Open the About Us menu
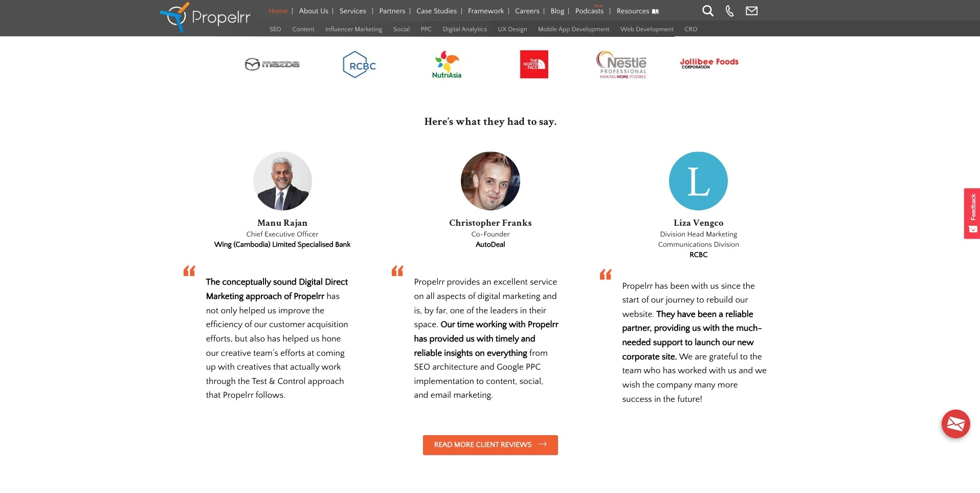The width and height of the screenshot is (980, 493). (x=314, y=11)
